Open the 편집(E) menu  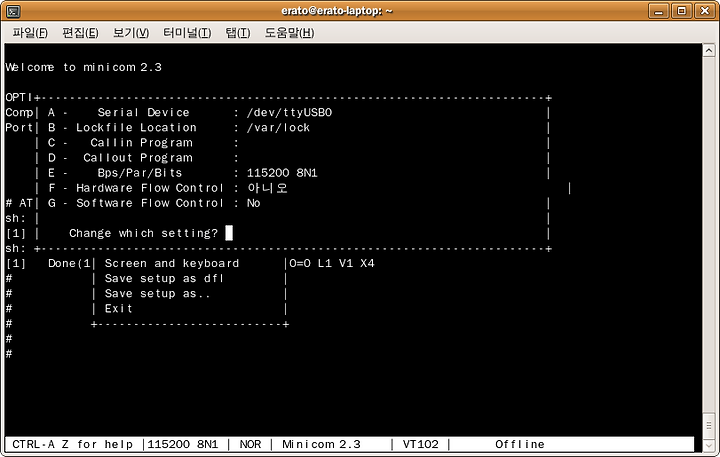(x=80, y=33)
